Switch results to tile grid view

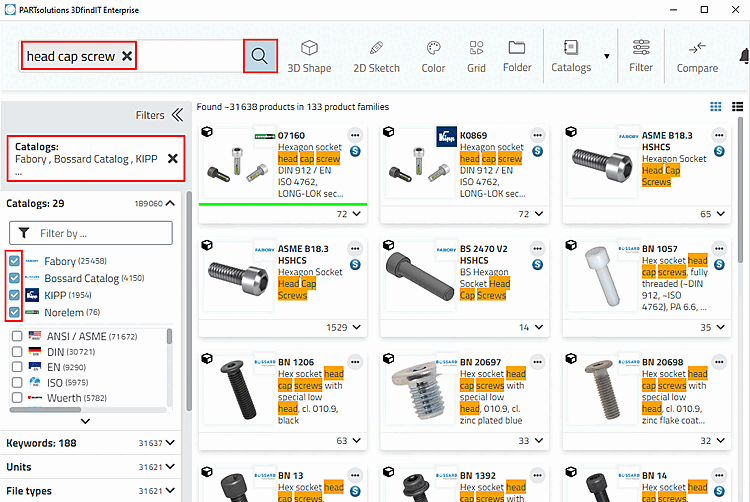click(716, 107)
